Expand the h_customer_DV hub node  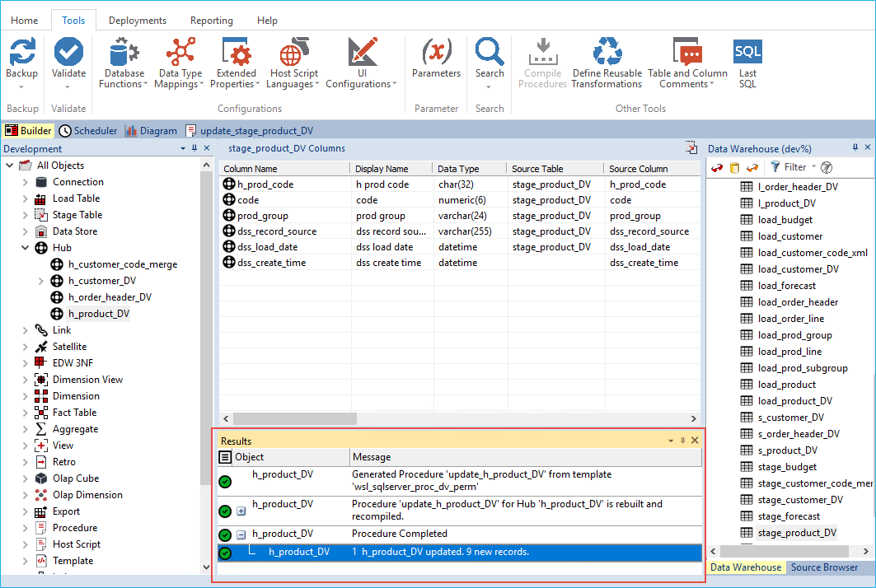point(41,281)
